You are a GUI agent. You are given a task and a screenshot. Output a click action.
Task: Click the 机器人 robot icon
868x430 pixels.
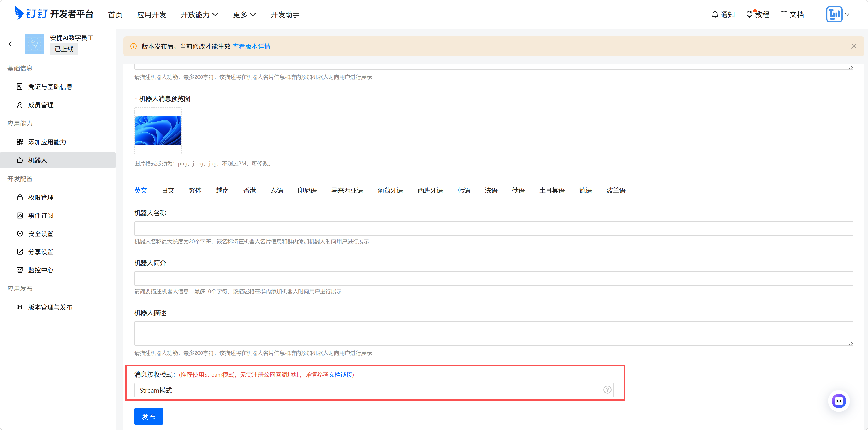pyautogui.click(x=20, y=160)
